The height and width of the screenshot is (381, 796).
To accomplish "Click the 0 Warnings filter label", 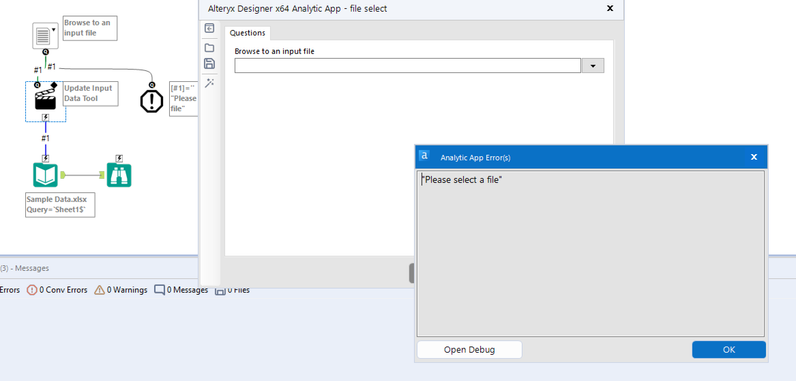I will 127,290.
